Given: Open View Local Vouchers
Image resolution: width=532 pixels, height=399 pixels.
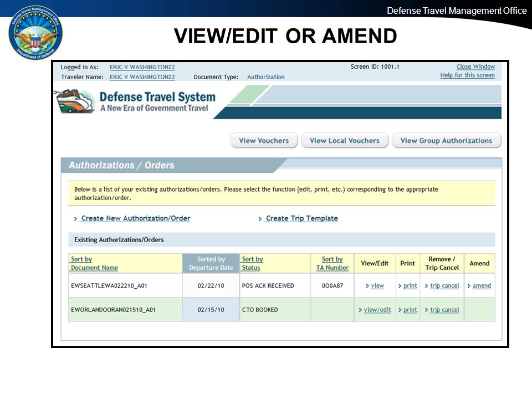Looking at the screenshot, I should click(345, 140).
